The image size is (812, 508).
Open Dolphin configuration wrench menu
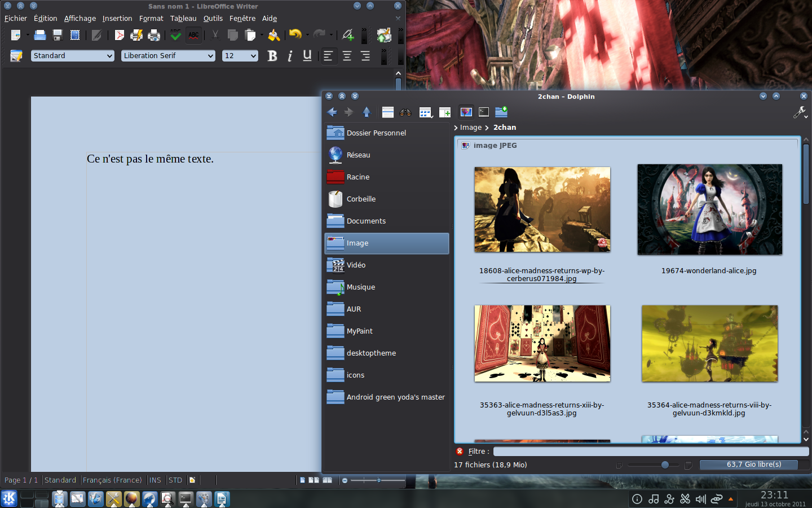click(x=800, y=112)
